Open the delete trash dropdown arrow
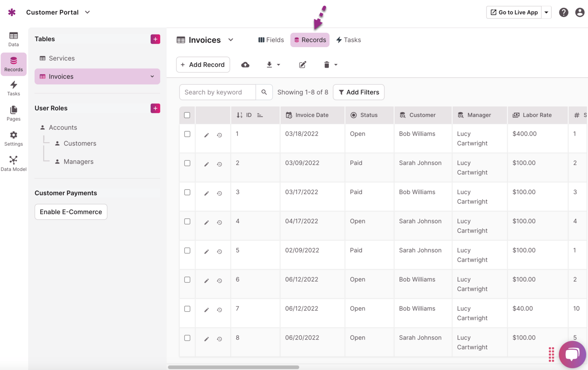This screenshot has height=370, width=588. (336, 65)
